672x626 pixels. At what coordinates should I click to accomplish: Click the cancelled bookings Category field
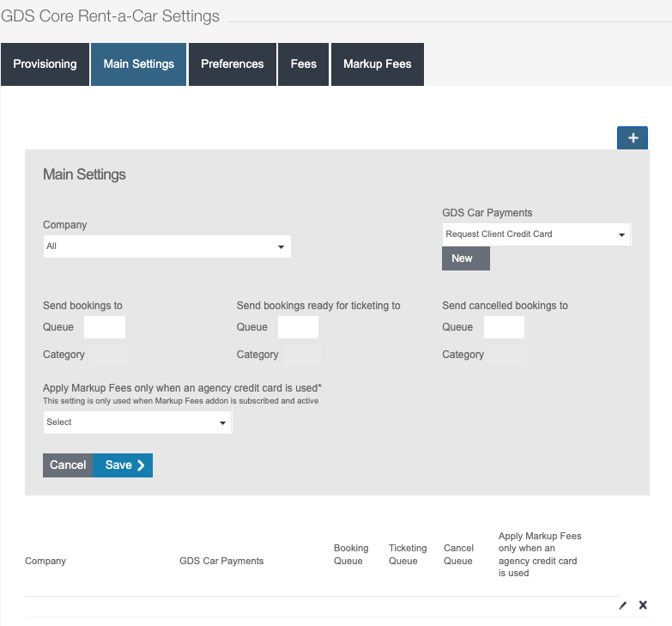click(x=508, y=355)
